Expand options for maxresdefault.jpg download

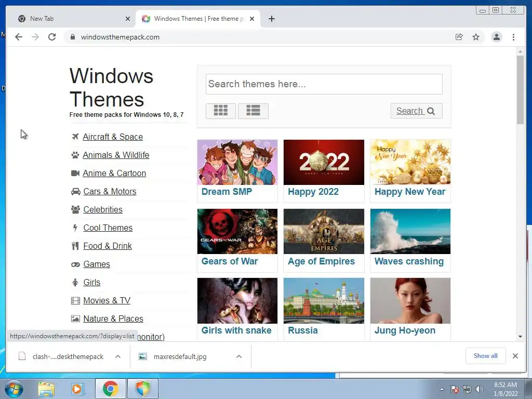pos(239,356)
